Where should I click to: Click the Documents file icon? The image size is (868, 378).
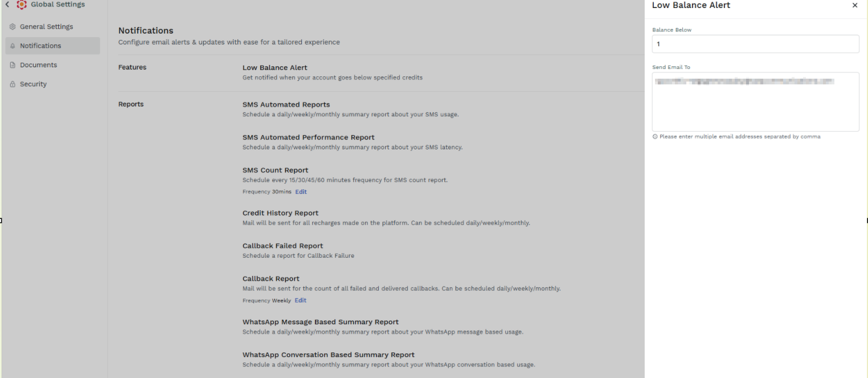13,65
